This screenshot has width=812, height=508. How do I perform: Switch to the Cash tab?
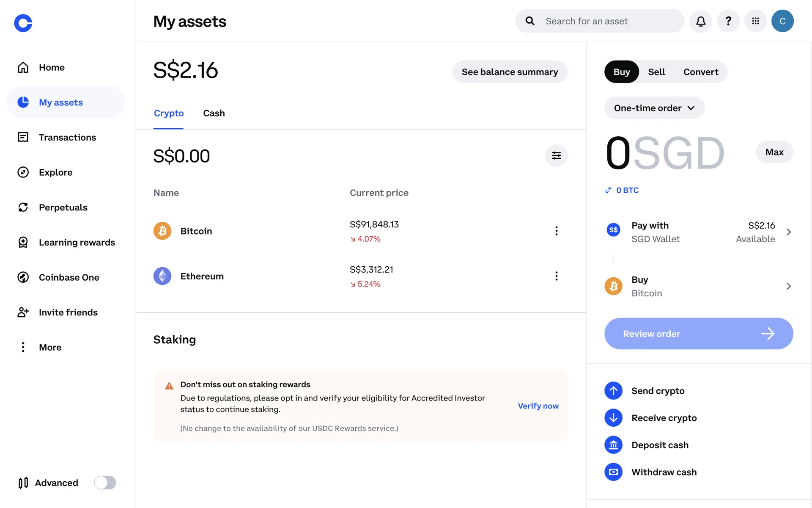coord(214,113)
